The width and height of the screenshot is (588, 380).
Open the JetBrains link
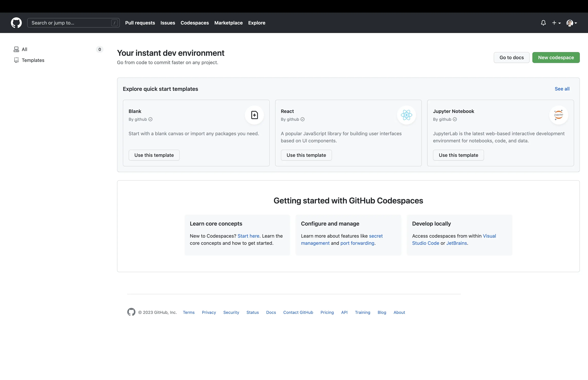pyautogui.click(x=456, y=243)
